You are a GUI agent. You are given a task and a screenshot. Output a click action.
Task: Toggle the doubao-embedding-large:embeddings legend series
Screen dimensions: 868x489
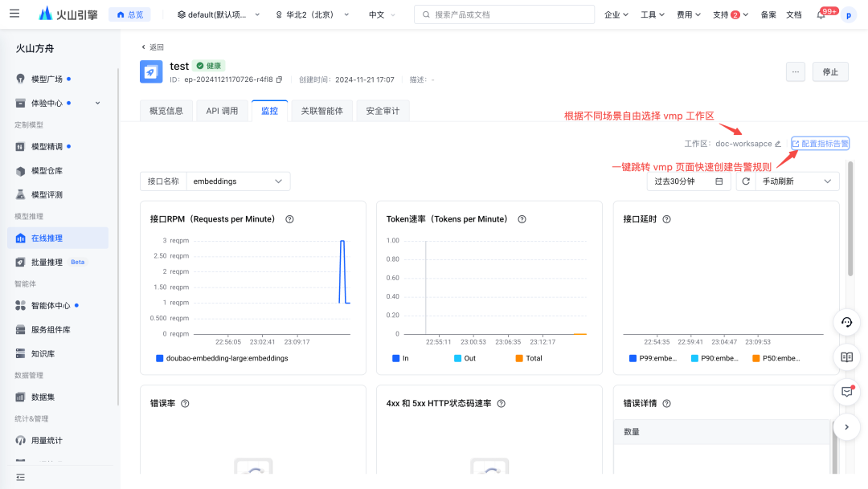222,358
